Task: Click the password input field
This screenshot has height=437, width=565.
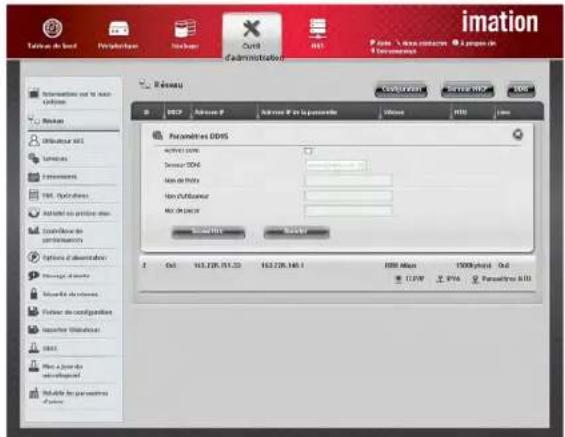Action: pos(348,211)
